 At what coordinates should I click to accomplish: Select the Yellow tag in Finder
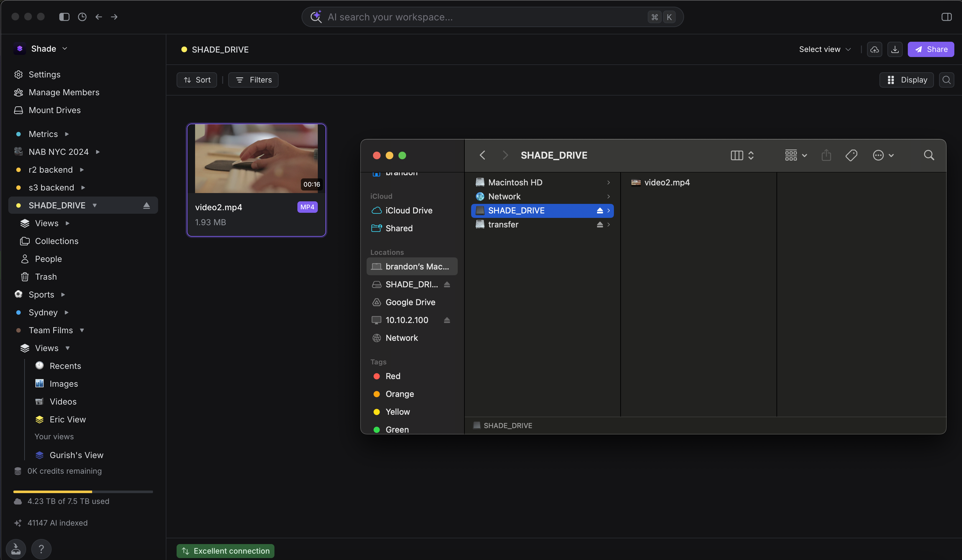coord(397,412)
